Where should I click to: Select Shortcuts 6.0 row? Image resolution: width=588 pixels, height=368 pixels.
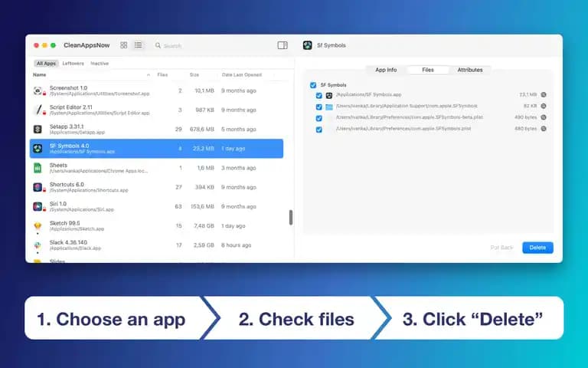(156, 187)
